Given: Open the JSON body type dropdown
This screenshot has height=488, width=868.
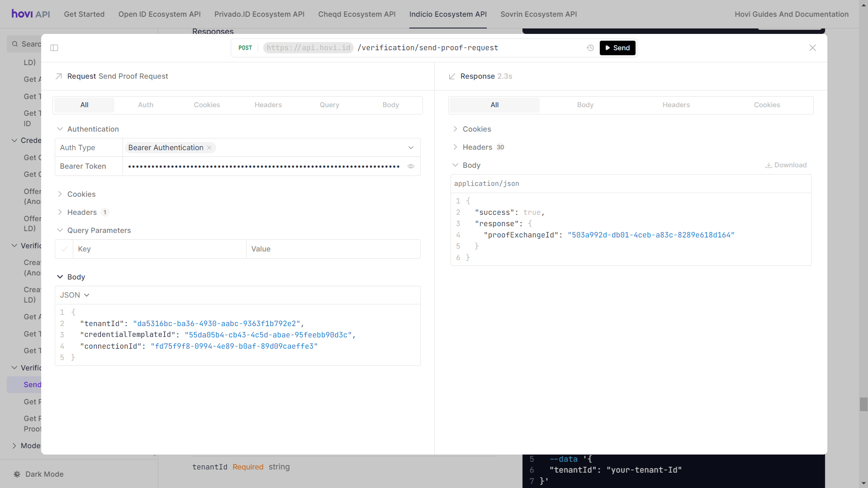Looking at the screenshot, I should click(x=75, y=295).
